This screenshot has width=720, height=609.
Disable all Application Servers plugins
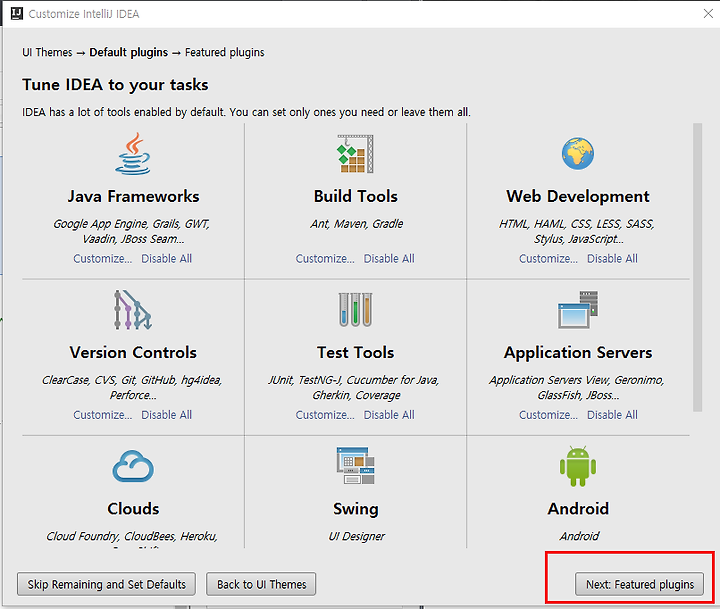612,415
